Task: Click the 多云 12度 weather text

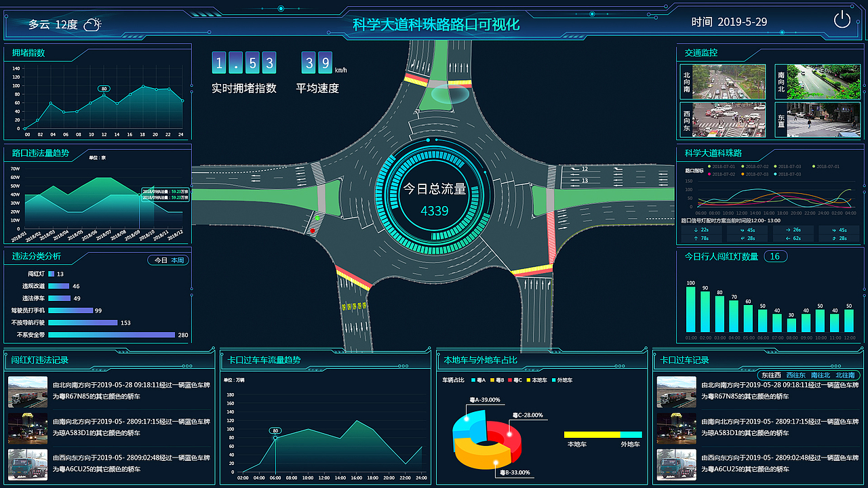Action: (x=53, y=24)
